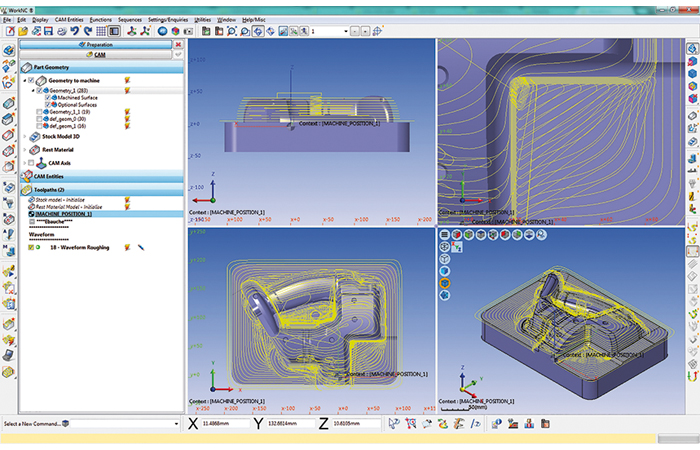
Task: Click the X coordinate value field
Action: click(225, 423)
